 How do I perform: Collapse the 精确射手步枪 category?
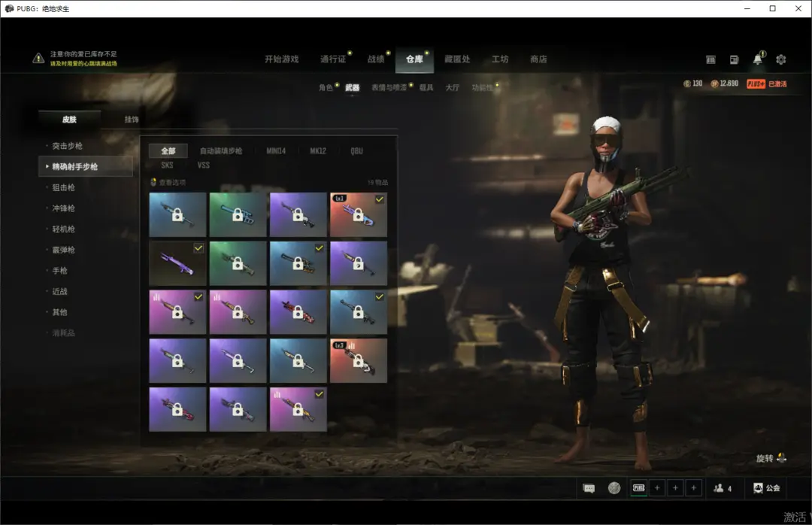(x=86, y=166)
